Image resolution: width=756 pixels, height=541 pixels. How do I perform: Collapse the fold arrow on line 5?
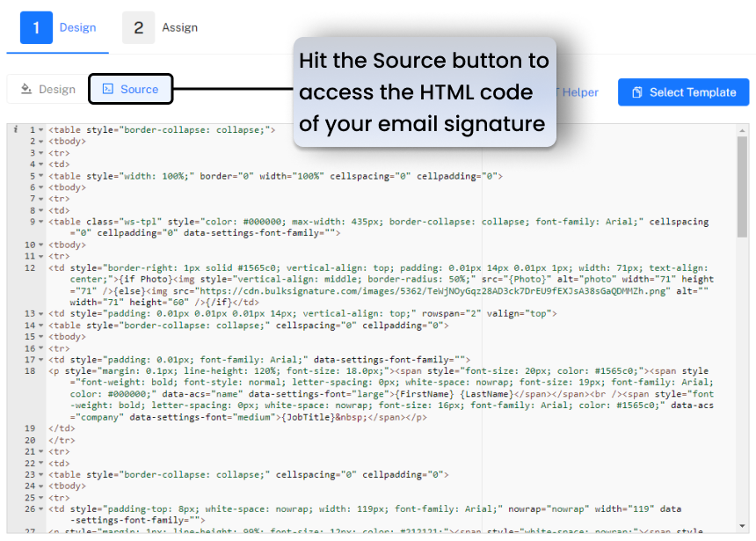coord(41,176)
